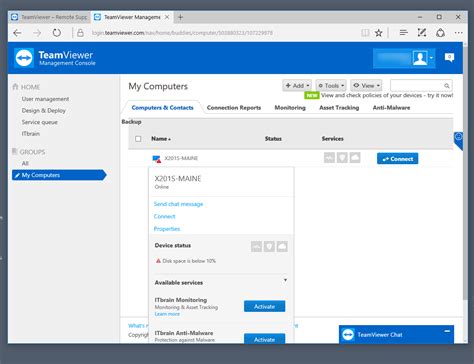Image resolution: width=474 pixels, height=364 pixels.
Task: Open the TeamViewer Chat bar
Action: pos(396,334)
